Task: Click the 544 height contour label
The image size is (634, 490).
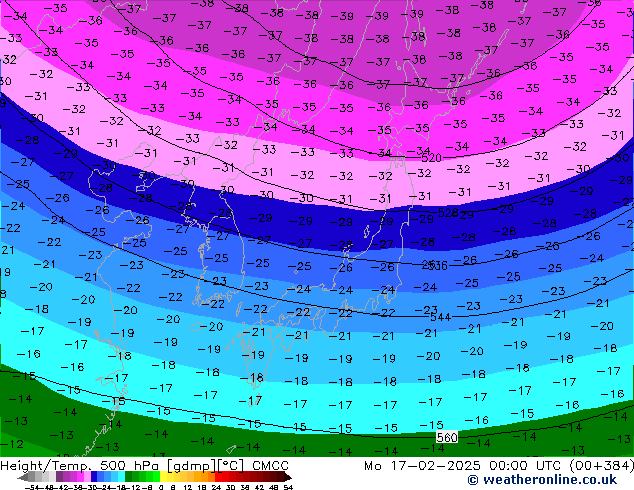Action: 440,317
